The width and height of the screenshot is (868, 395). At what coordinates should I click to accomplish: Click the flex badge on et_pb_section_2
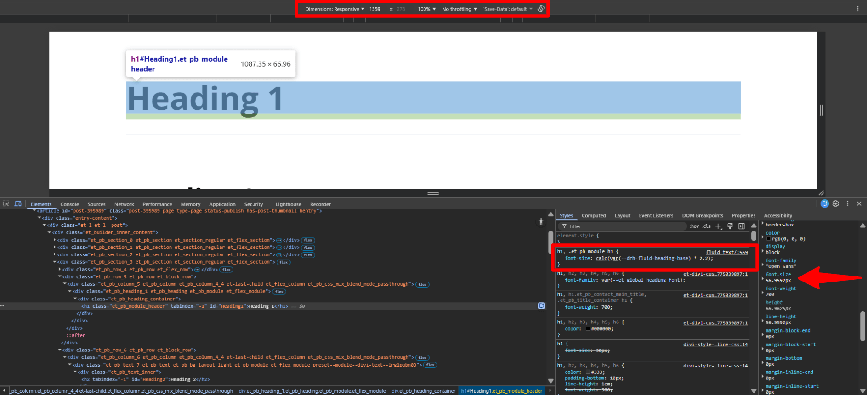[x=308, y=255]
